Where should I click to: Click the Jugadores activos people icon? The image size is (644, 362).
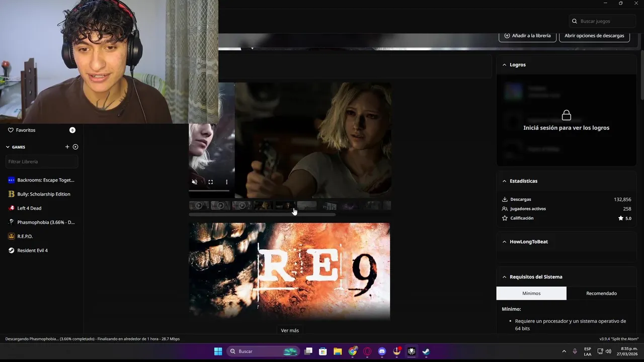coord(505,209)
